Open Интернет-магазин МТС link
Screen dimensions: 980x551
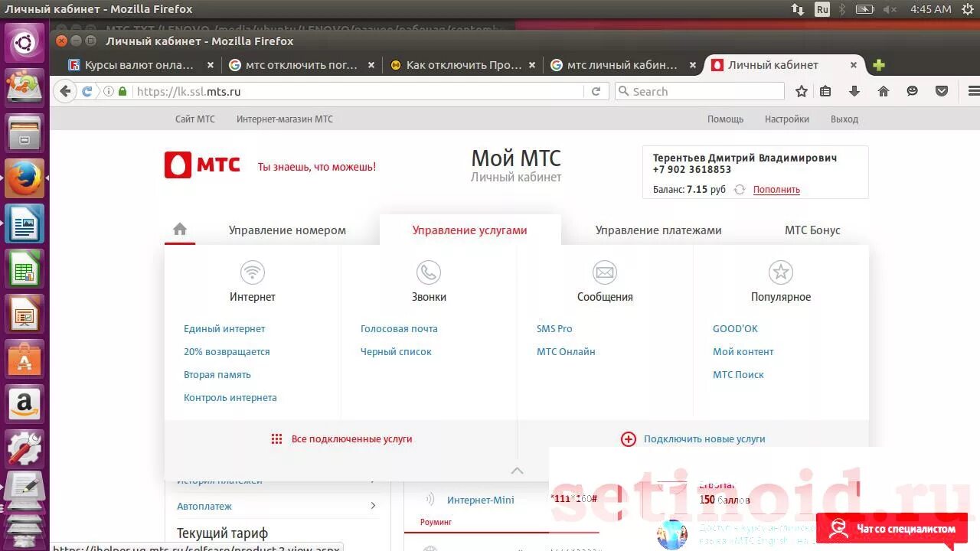(x=285, y=119)
